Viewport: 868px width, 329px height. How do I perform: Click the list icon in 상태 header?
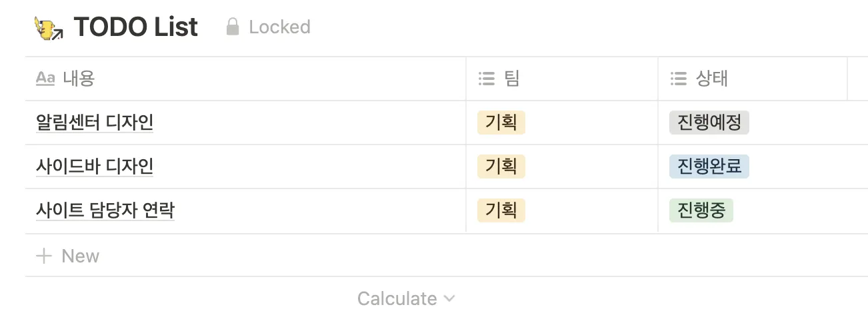[x=678, y=79]
